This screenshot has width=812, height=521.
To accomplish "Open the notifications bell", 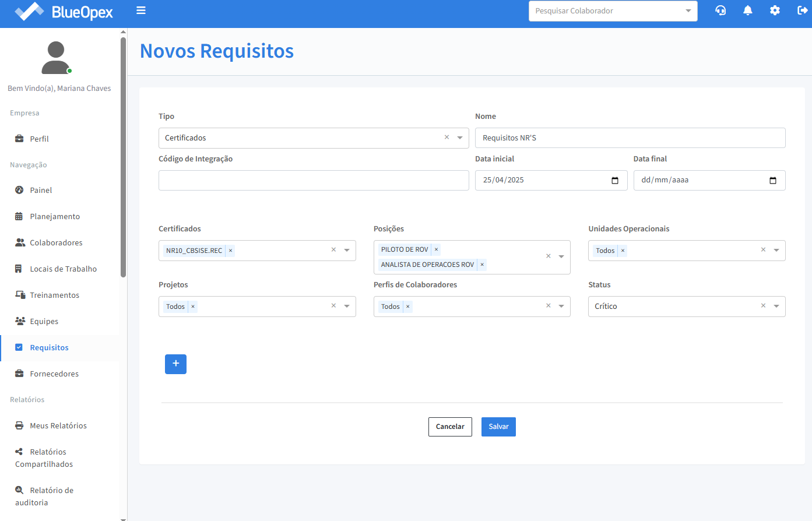I will coord(748,10).
